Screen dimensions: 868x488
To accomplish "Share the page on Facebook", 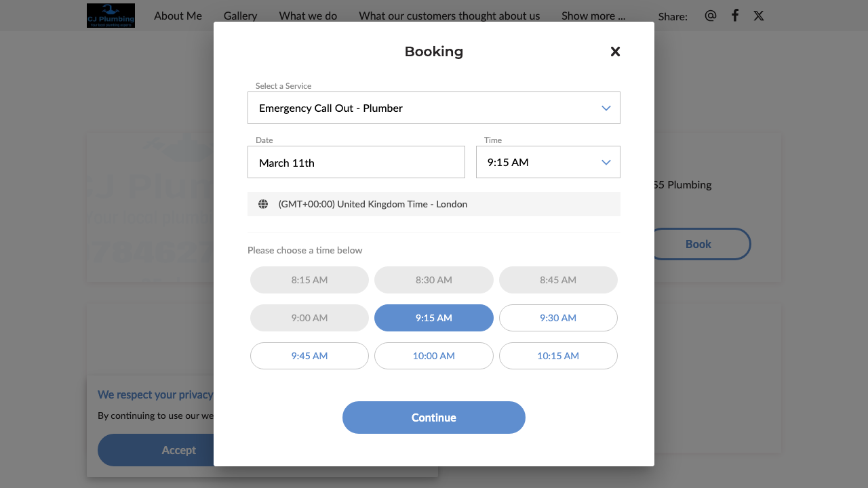I will (x=735, y=16).
